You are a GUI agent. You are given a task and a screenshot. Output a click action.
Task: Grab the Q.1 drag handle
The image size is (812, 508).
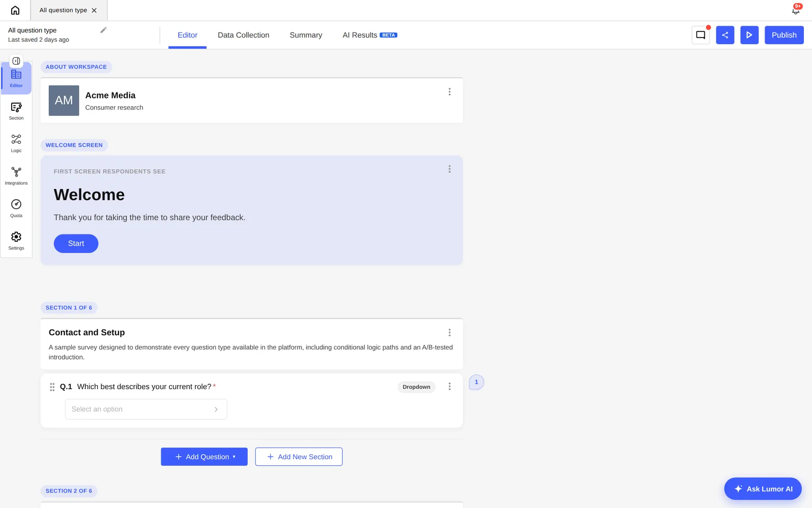tap(52, 387)
